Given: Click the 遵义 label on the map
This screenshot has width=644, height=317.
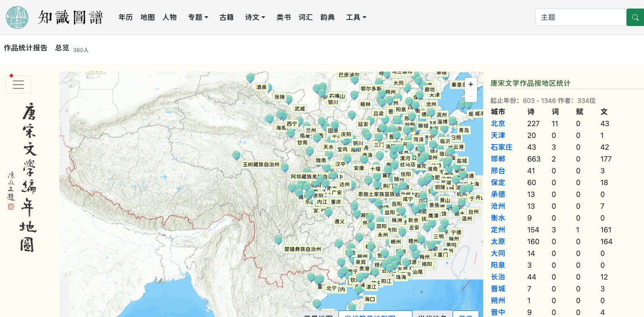Looking at the screenshot, I should click(x=339, y=221).
